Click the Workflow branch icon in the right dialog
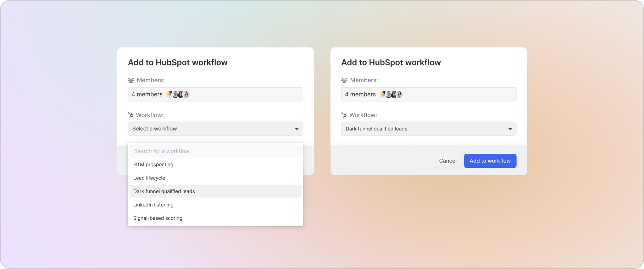The width and height of the screenshot is (644, 269). click(344, 115)
